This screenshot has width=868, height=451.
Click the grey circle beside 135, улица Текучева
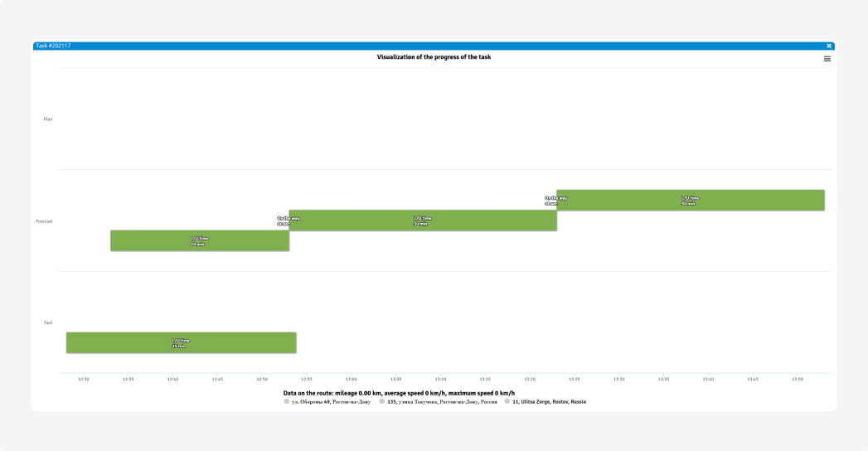point(382,401)
